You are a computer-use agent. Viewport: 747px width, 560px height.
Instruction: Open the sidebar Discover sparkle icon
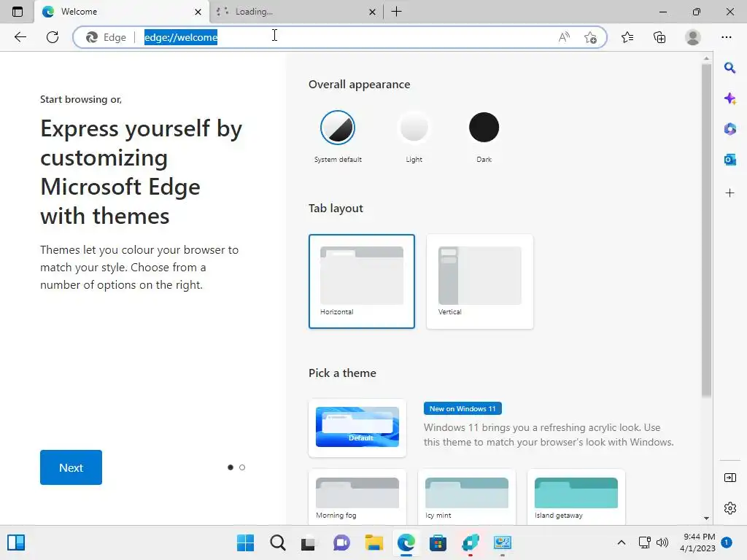tap(729, 98)
